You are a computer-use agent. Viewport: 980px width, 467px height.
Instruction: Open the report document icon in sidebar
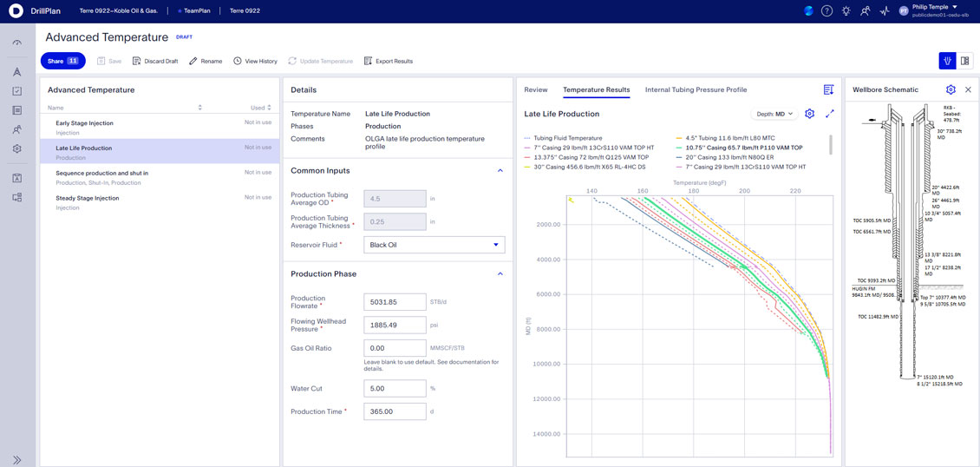(16, 110)
